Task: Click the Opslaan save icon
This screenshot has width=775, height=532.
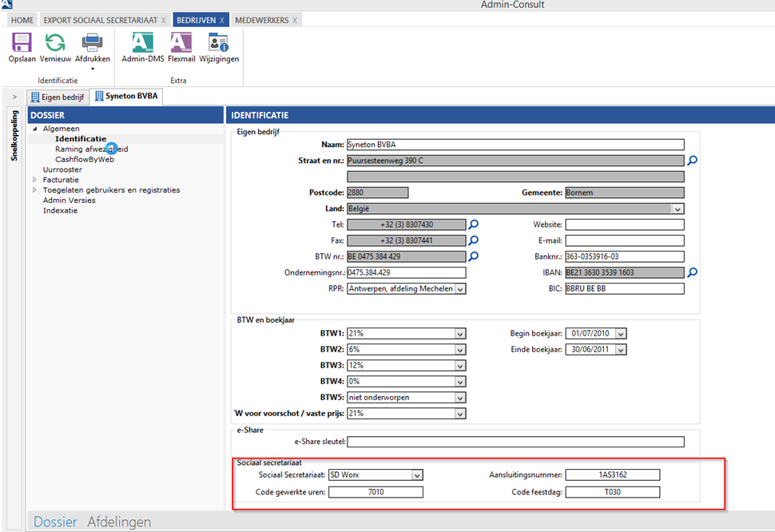Action: coord(22,43)
